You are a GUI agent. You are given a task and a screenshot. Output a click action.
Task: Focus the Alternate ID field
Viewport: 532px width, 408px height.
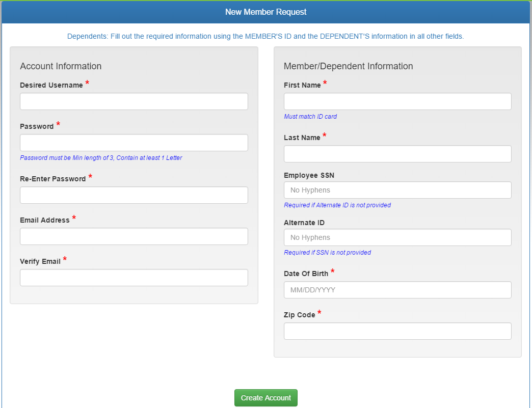[x=397, y=237]
